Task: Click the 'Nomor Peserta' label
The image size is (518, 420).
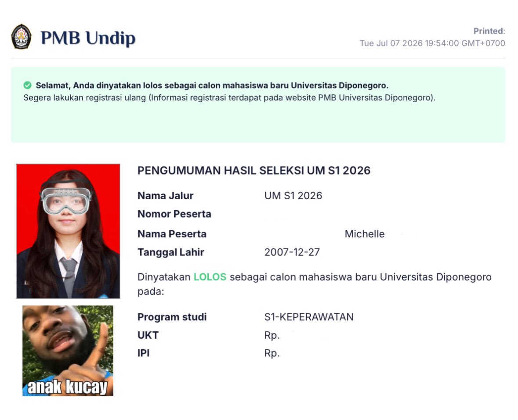Action: pos(174,214)
